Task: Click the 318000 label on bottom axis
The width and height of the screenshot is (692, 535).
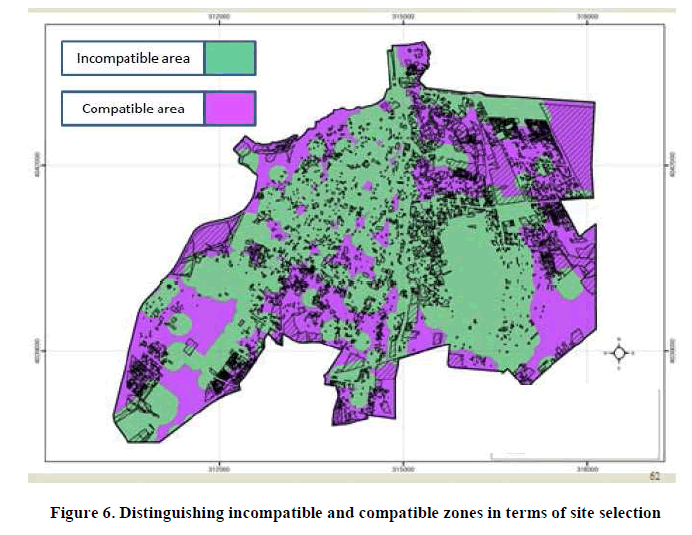Action: (587, 467)
